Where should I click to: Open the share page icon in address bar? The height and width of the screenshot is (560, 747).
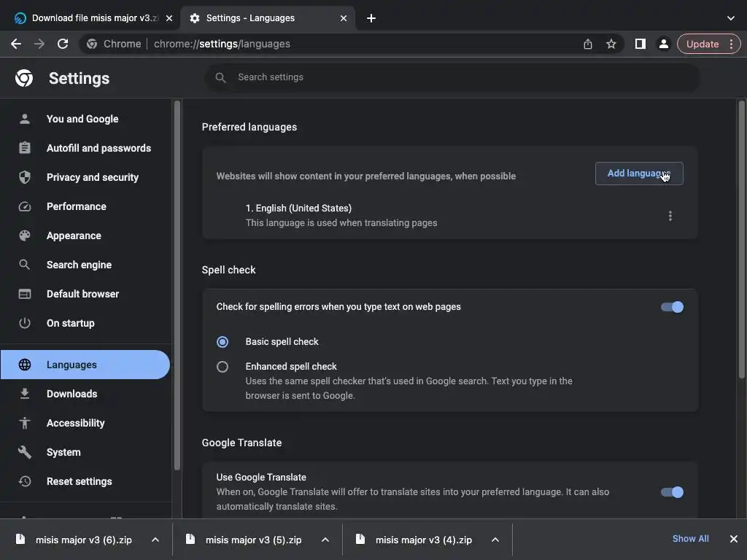point(588,44)
